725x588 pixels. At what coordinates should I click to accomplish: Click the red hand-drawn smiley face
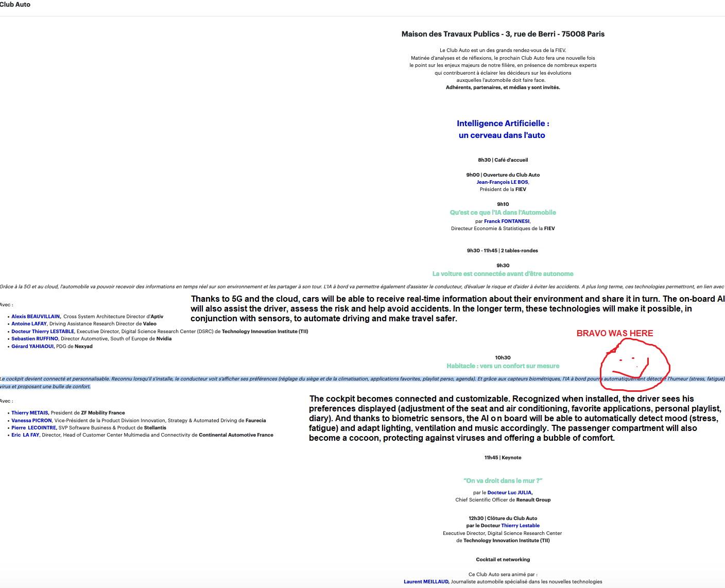pyautogui.click(x=634, y=366)
